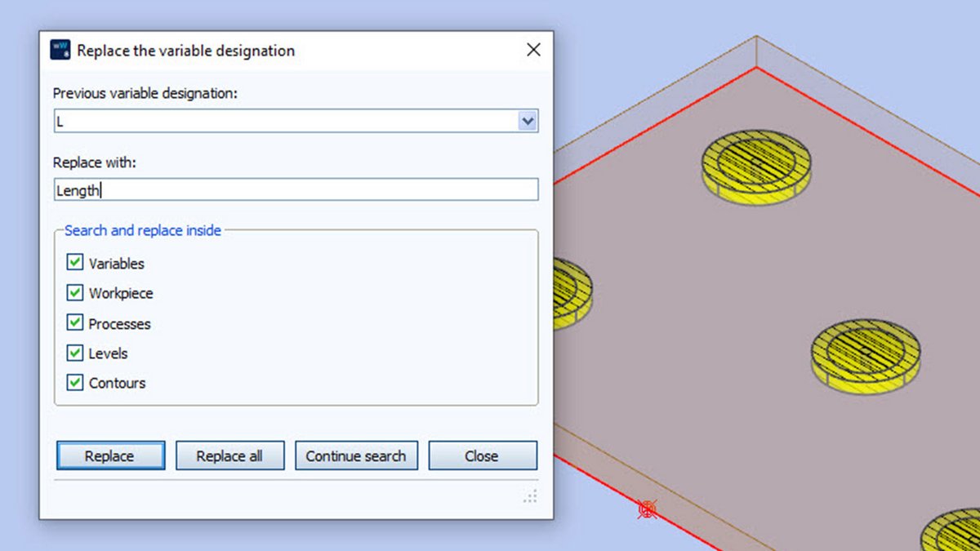Click the 'Replace with:' label
Viewport: 980px width, 551px height.
click(x=95, y=162)
